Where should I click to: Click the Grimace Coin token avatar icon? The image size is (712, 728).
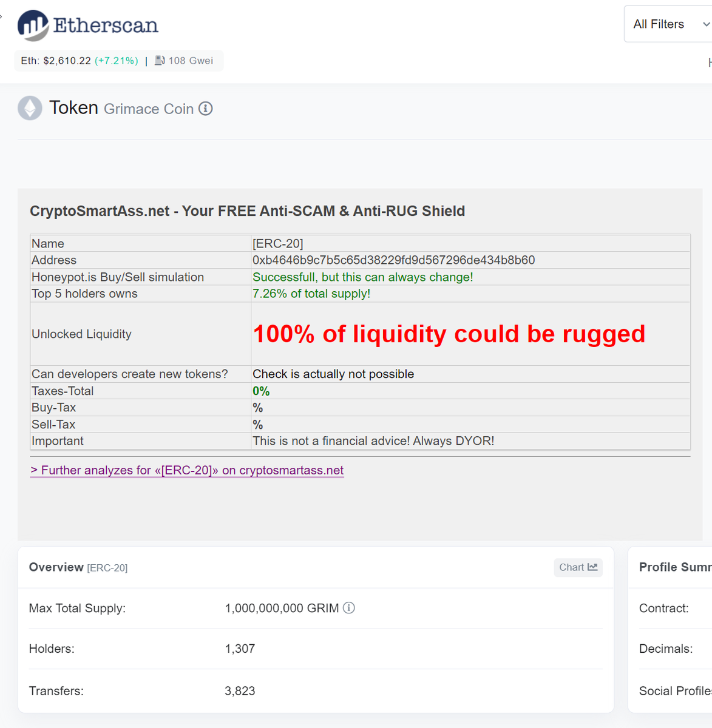30,109
